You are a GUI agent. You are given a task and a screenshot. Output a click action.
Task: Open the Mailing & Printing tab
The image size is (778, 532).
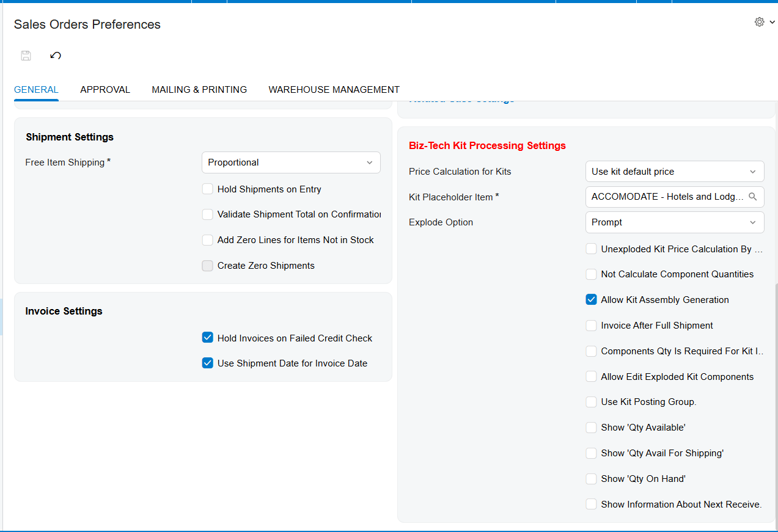coord(199,89)
